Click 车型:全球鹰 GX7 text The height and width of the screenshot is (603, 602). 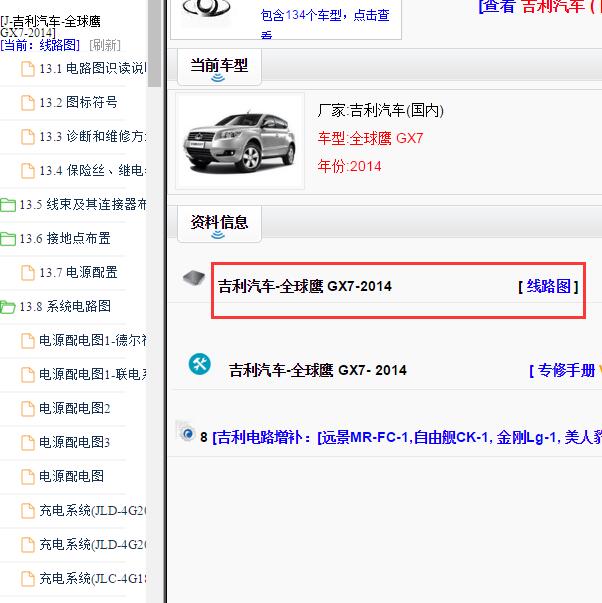click(x=370, y=138)
